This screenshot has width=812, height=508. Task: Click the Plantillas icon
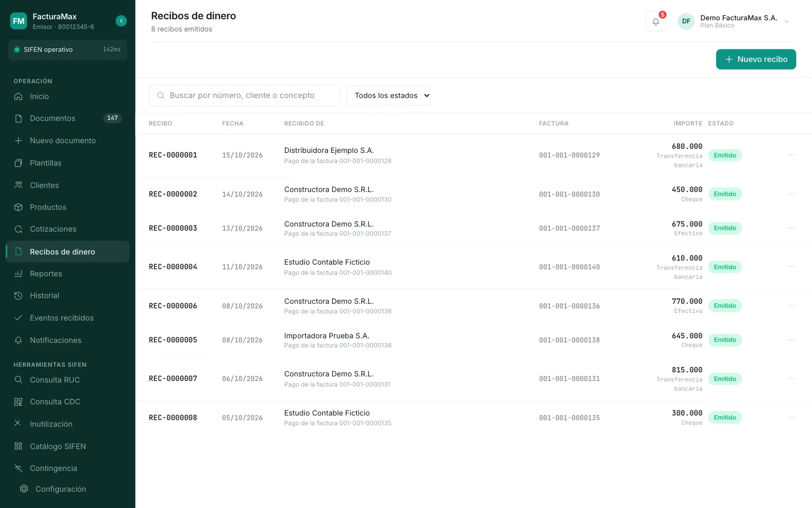pos(18,163)
